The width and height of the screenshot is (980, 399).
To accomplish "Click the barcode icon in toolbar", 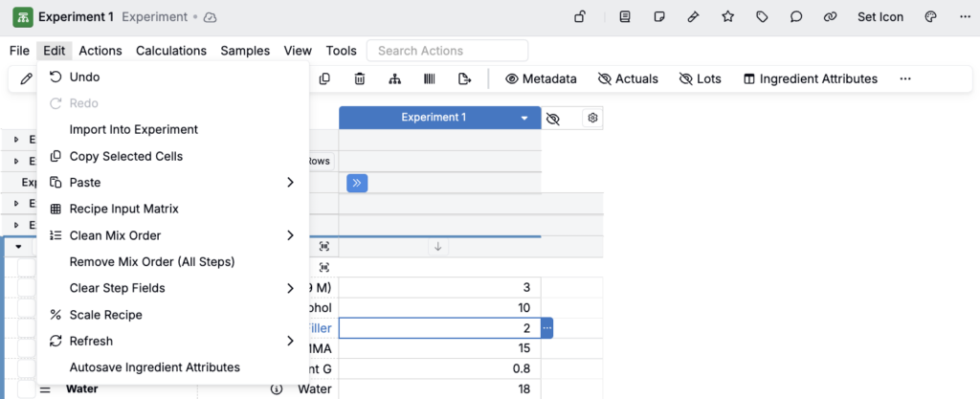I will point(430,79).
